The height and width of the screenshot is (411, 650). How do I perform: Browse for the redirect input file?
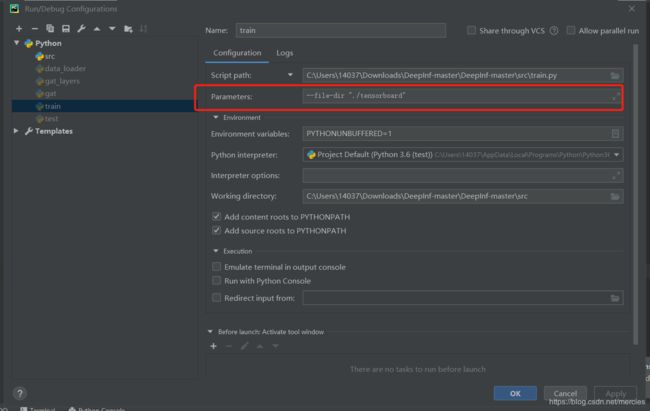615,298
